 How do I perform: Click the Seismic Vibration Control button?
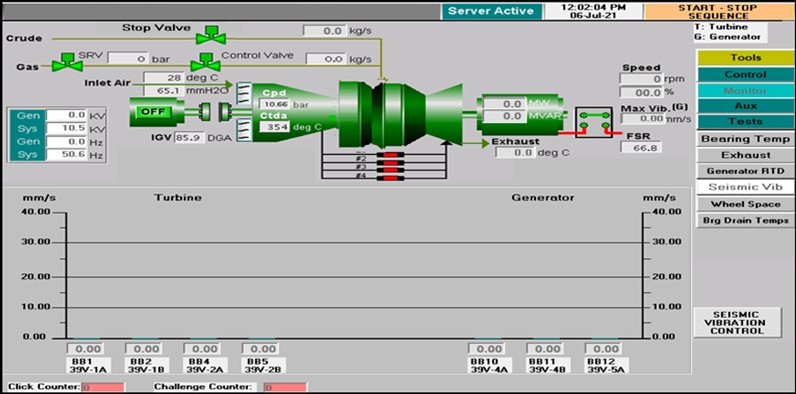737,322
